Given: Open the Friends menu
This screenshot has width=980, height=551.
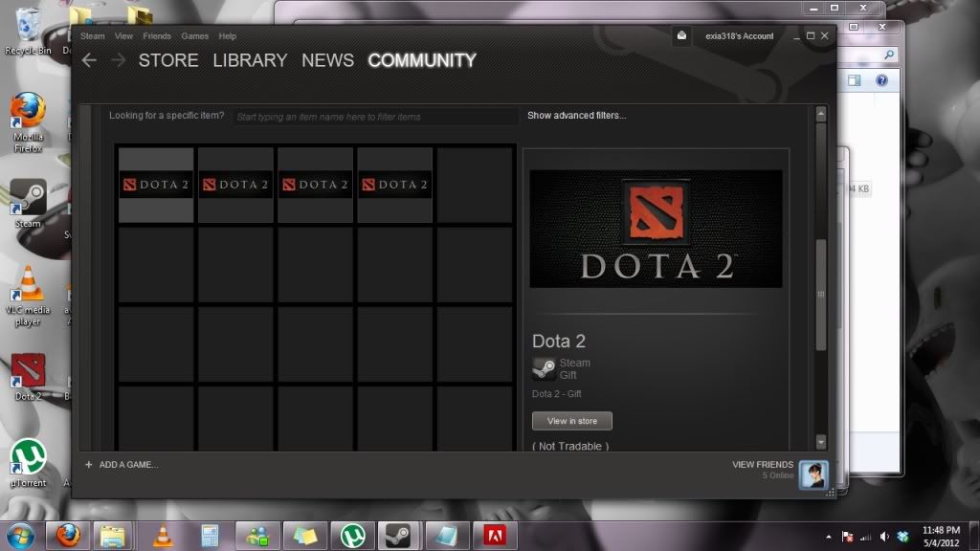Looking at the screenshot, I should point(157,36).
